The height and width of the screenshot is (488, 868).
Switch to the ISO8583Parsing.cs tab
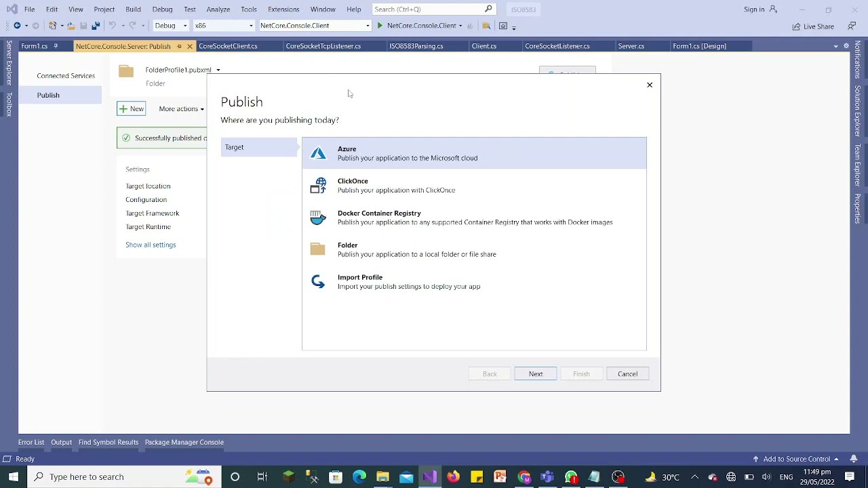[x=416, y=46]
